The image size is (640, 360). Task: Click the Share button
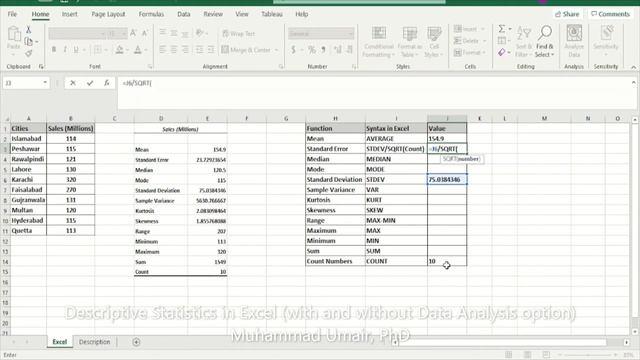tap(567, 14)
